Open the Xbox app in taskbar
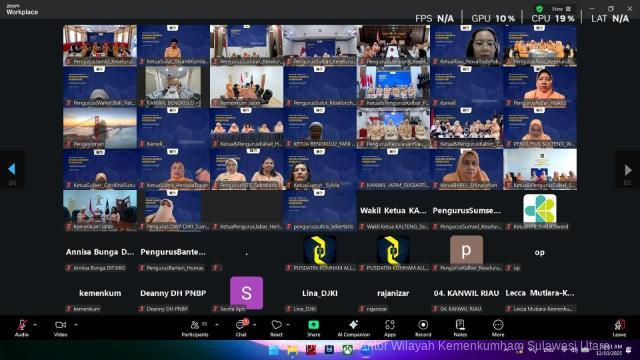The image size is (640, 360). point(347,350)
